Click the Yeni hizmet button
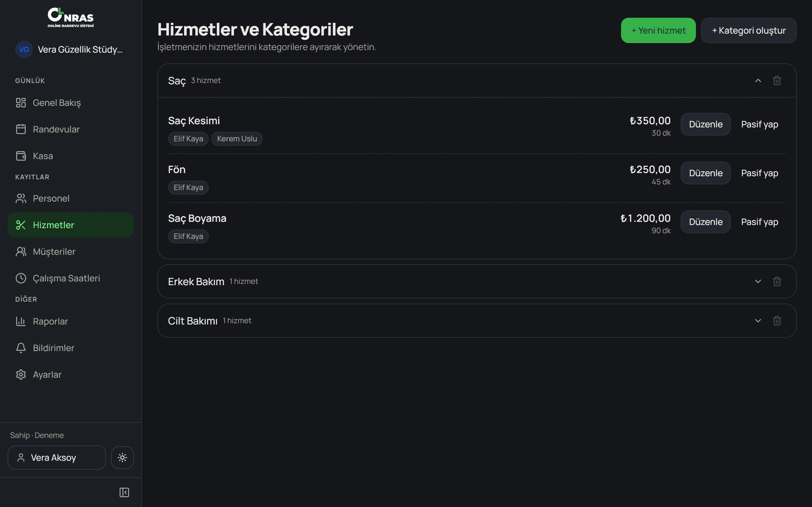Viewport: 812px width, 507px height. (x=658, y=30)
